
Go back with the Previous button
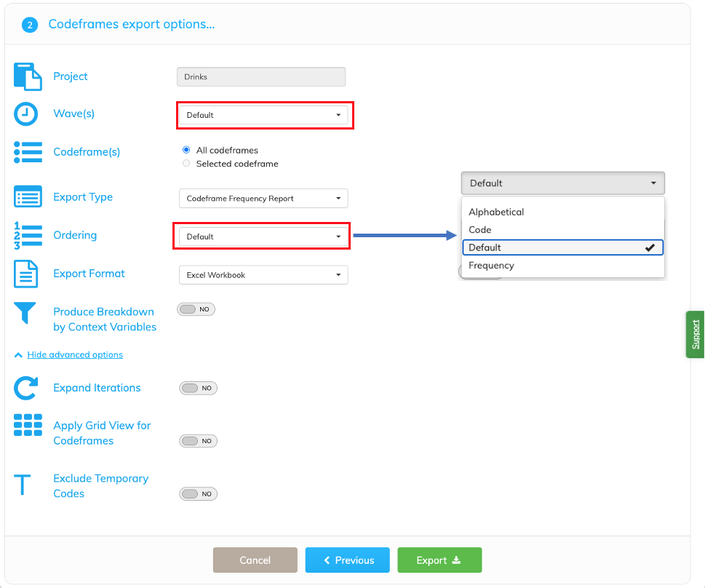tap(348, 560)
